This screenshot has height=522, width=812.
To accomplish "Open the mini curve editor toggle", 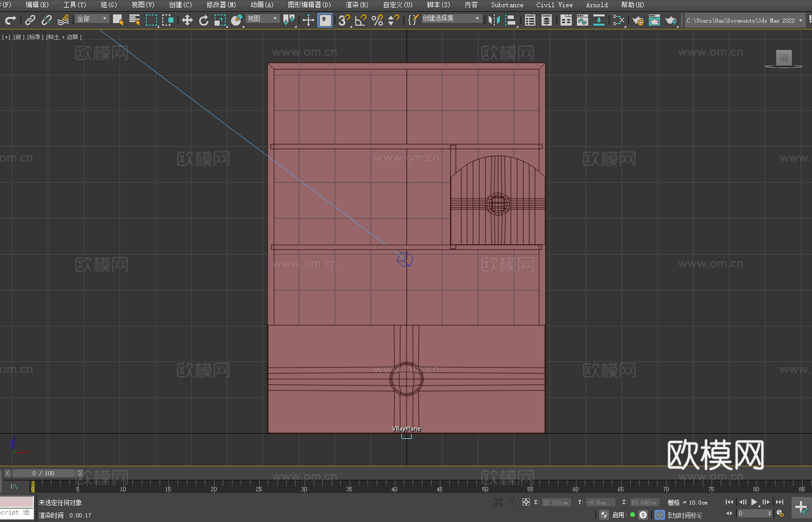I will coord(14,487).
